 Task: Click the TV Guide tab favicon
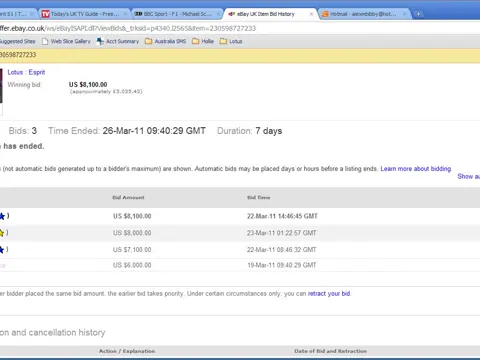click(46, 14)
